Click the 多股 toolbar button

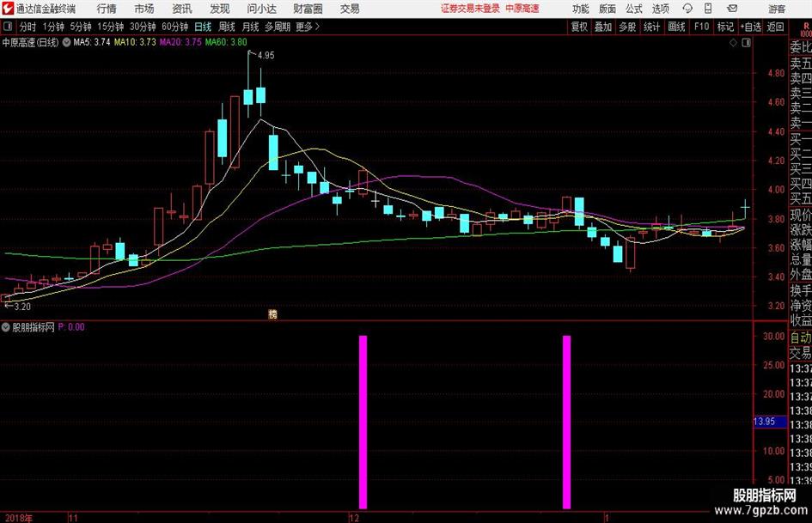627,27
